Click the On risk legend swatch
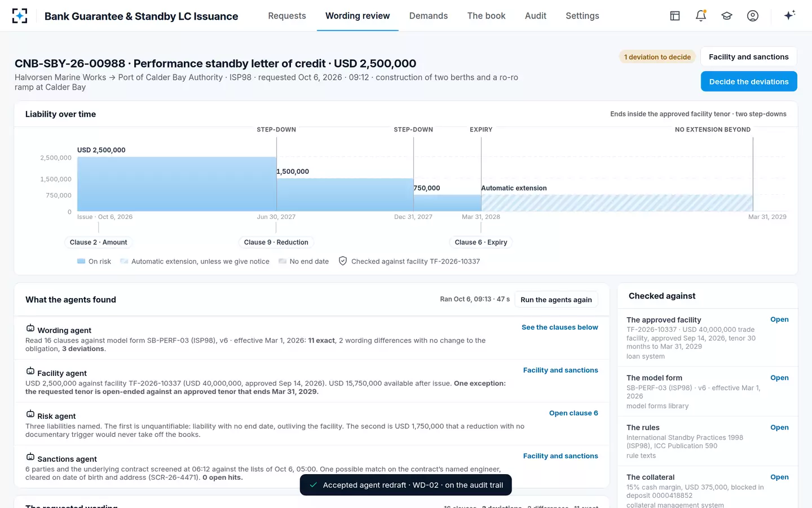This screenshot has height=508, width=812. pos(81,261)
